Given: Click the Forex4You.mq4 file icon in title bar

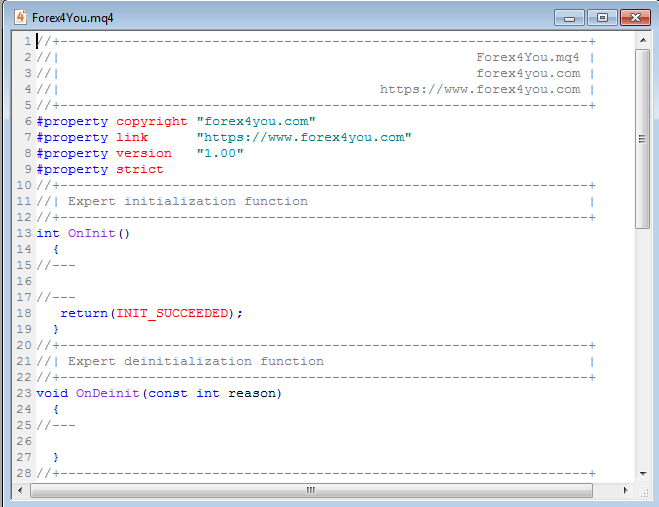Looking at the screenshot, I should [x=20, y=17].
